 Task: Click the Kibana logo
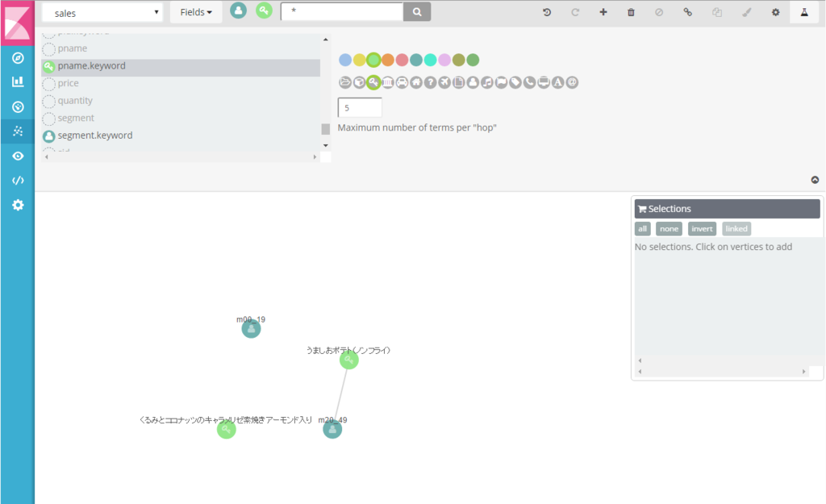[x=18, y=23]
